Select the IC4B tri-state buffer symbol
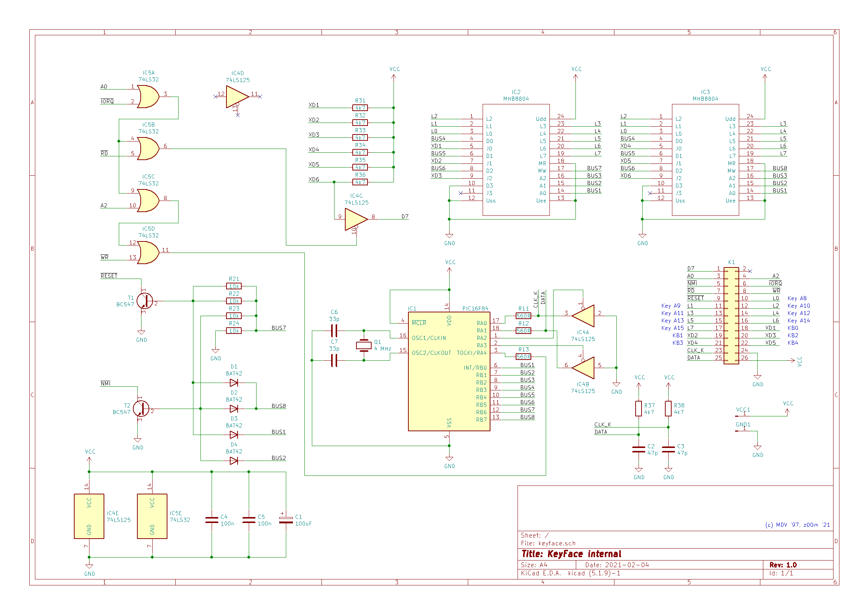The width and height of the screenshot is (868, 614). coord(583,368)
